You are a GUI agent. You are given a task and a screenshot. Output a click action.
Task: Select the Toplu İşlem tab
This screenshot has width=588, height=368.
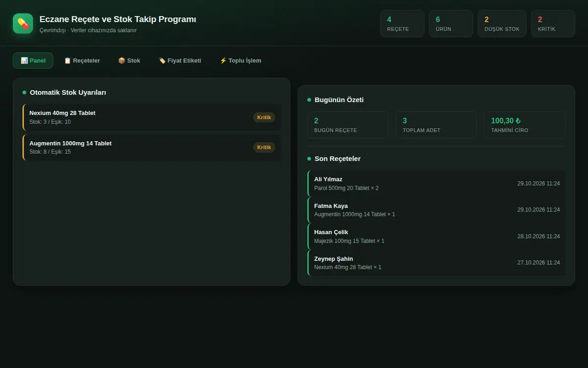click(x=240, y=60)
